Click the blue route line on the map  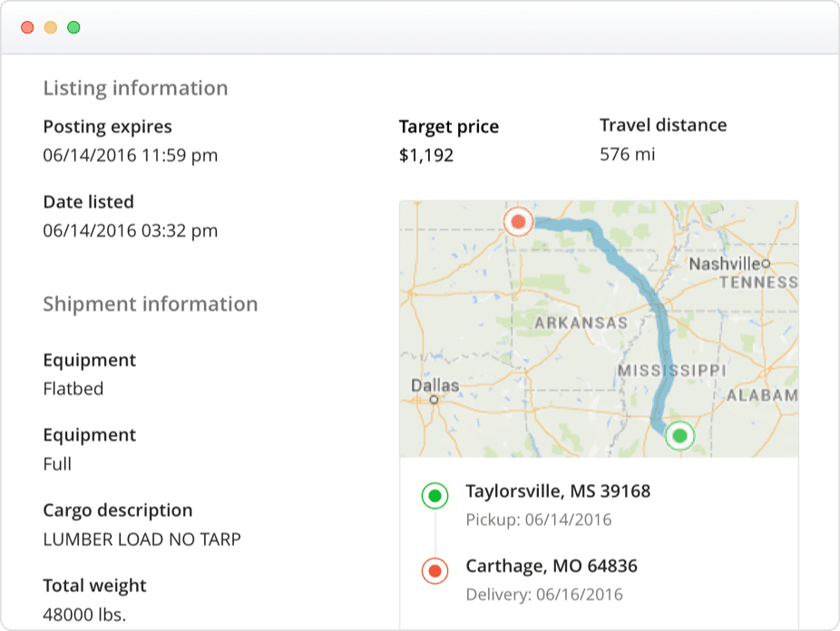coord(643,289)
